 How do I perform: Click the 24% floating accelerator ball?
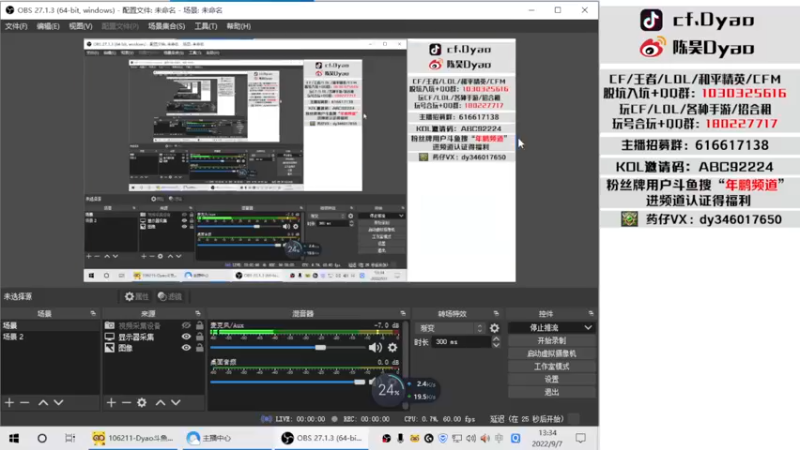[x=389, y=390]
